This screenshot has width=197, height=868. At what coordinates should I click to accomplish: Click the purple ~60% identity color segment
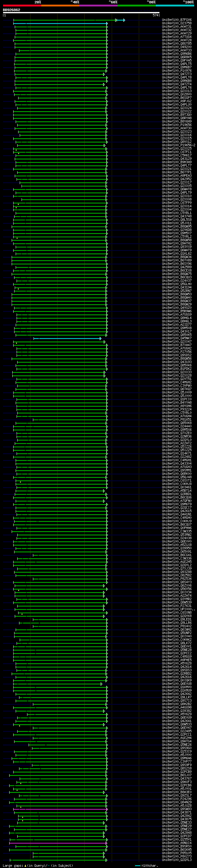[x=98, y=6]
